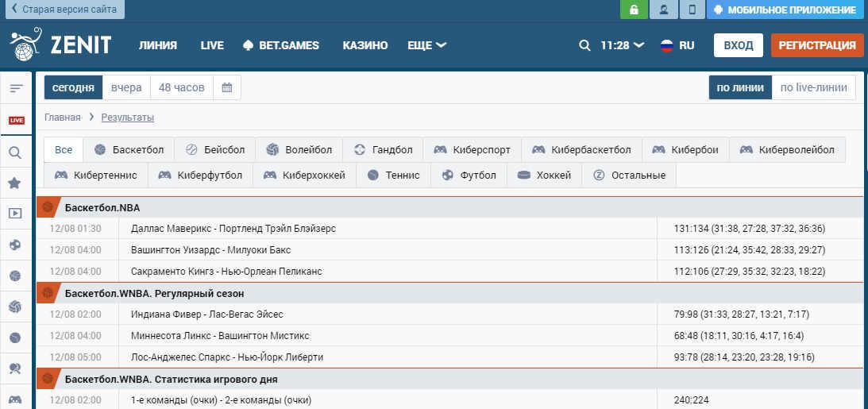
Task: Filter results by Остальные tab
Action: coord(630,176)
